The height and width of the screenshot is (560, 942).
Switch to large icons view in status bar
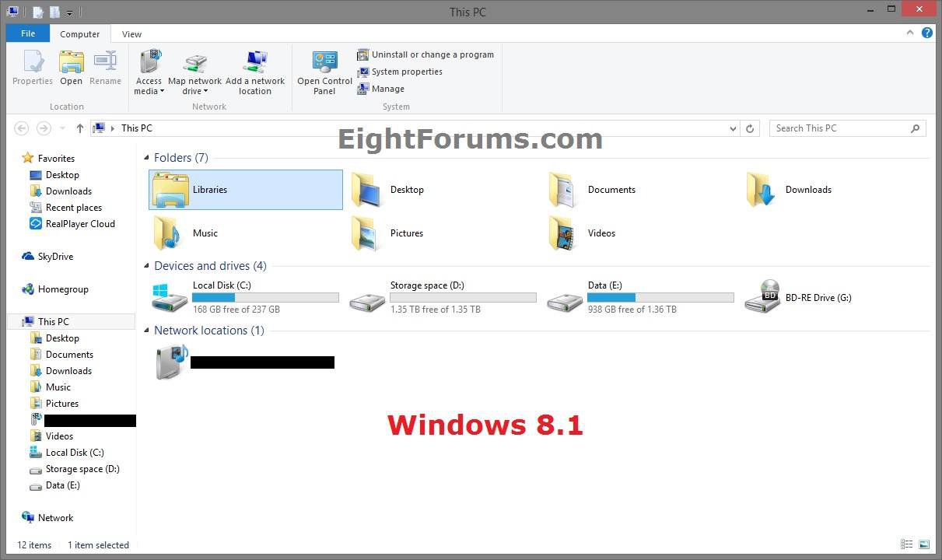pyautogui.click(x=924, y=544)
